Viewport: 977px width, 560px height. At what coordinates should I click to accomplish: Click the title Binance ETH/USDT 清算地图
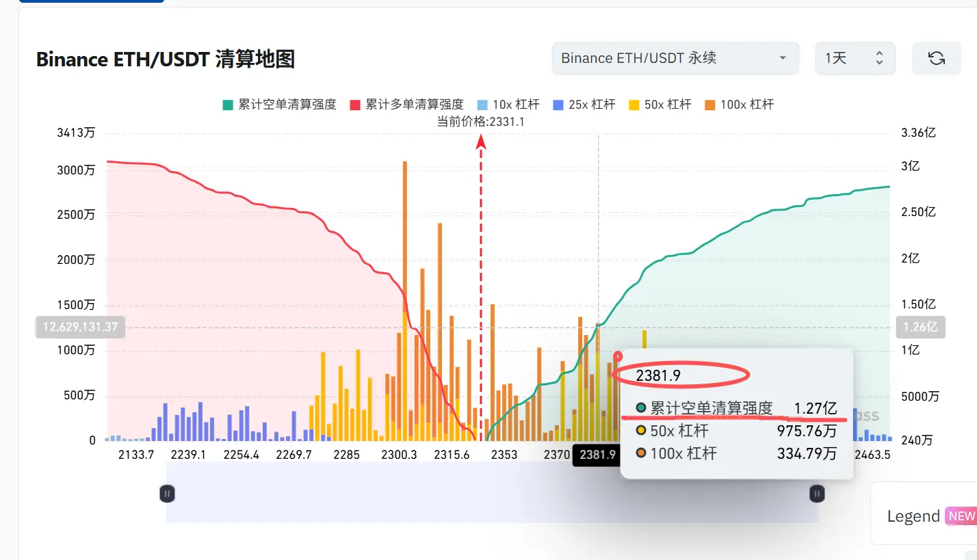coord(166,59)
